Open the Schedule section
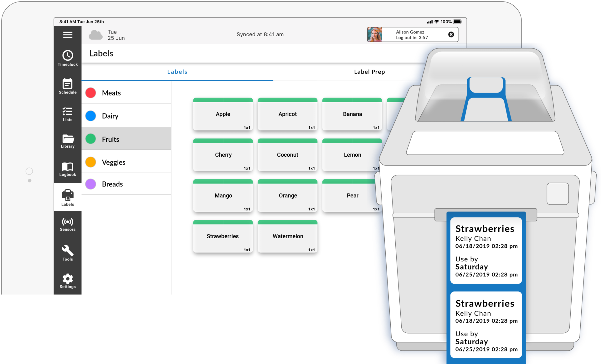 coord(68,86)
